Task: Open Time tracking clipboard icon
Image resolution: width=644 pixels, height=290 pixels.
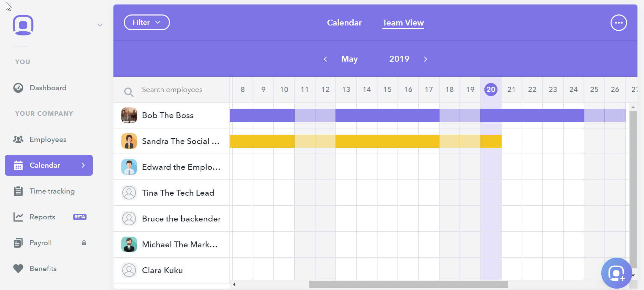Action: (x=18, y=191)
